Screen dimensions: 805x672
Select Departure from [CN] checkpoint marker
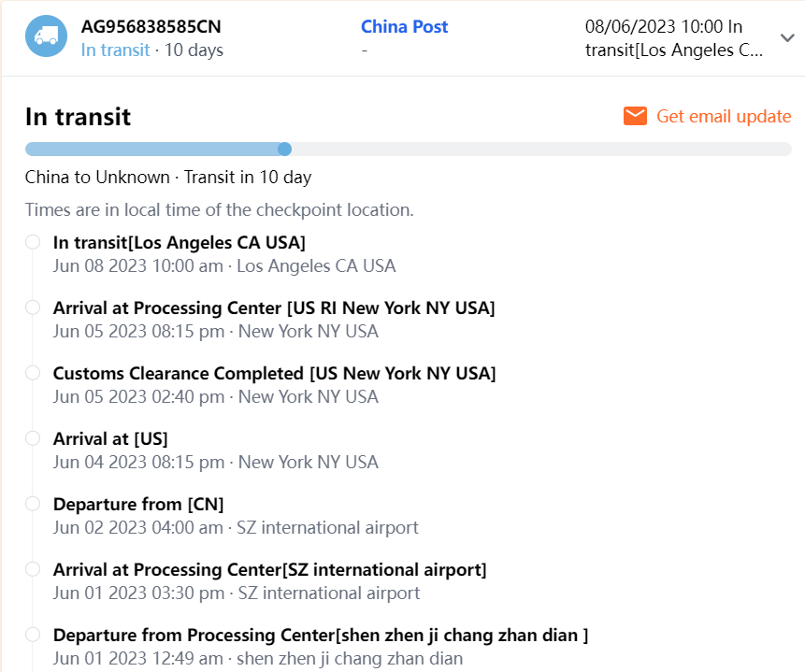coord(33,504)
